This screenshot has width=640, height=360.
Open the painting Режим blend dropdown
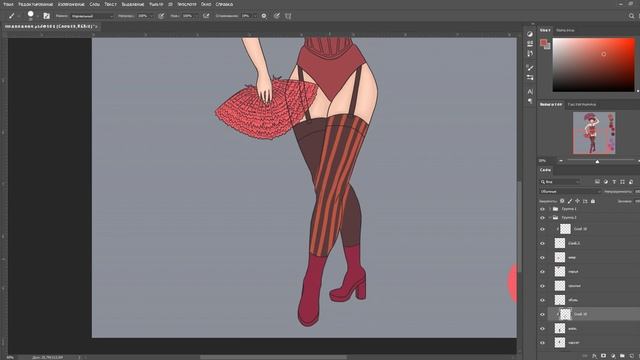(92, 16)
